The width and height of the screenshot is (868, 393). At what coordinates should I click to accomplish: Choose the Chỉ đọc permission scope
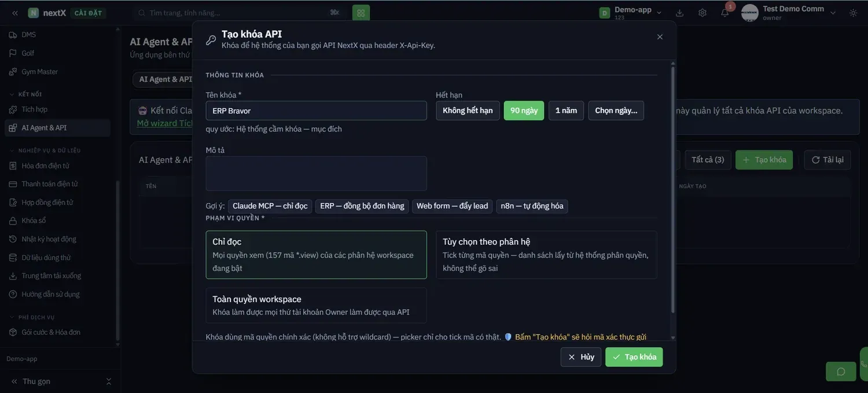pyautogui.click(x=316, y=255)
